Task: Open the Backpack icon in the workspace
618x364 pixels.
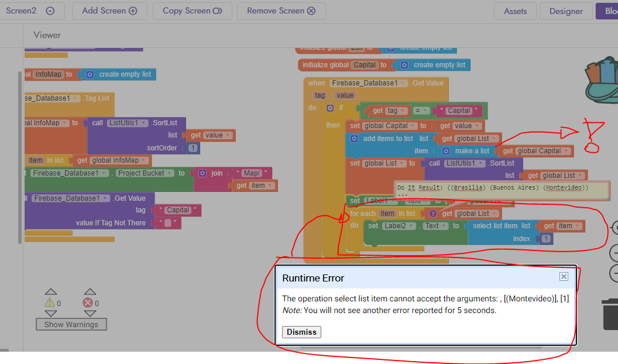Action: point(603,79)
